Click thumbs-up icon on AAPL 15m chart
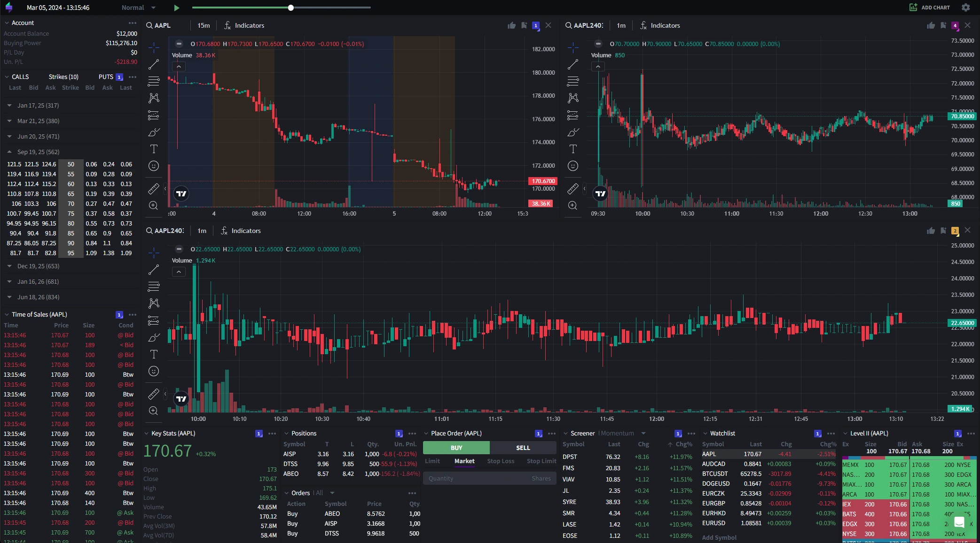 pos(511,25)
